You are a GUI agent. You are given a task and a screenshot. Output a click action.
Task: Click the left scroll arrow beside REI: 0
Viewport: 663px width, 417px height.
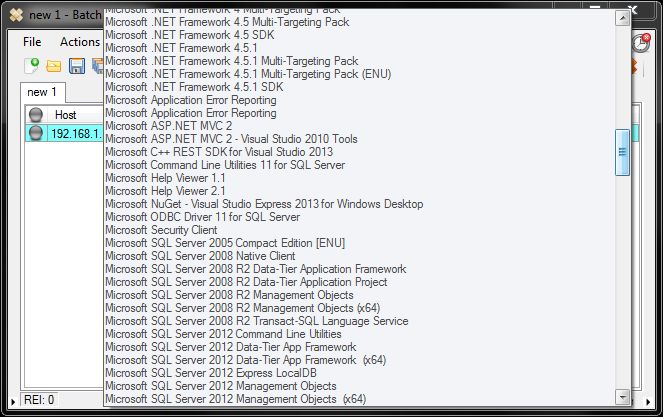[x=13, y=401]
